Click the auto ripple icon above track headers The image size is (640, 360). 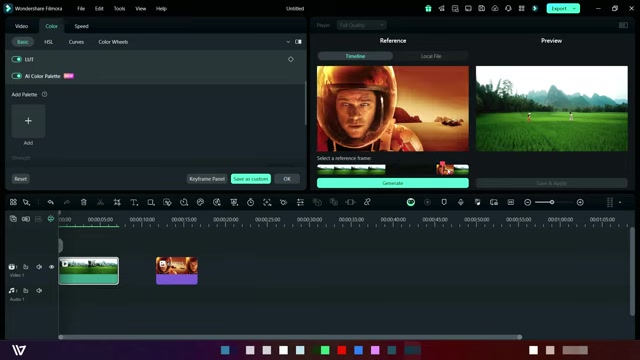click(x=51, y=219)
